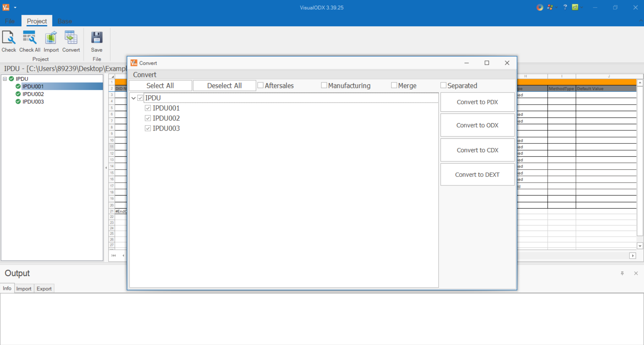Uncheck IPDU001 checkbox in Convert dialog
644x345 pixels.
(148, 108)
